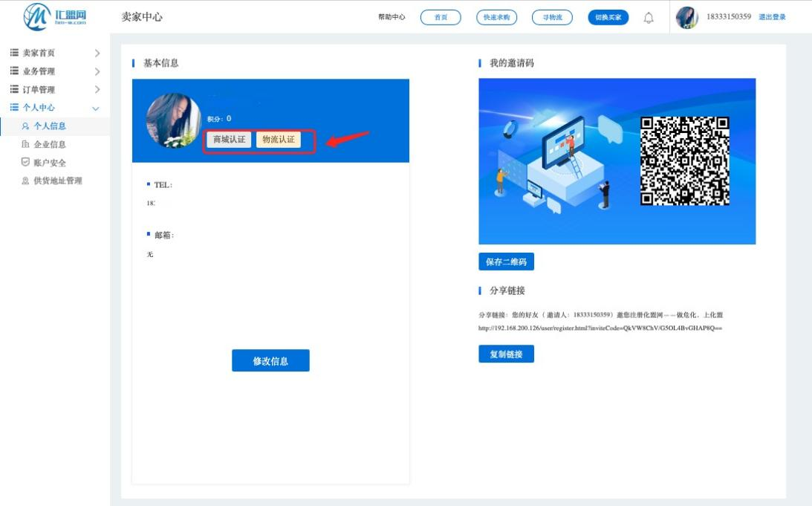Click the profile photo in 基本信息
This screenshot has height=506, width=812.
point(174,120)
